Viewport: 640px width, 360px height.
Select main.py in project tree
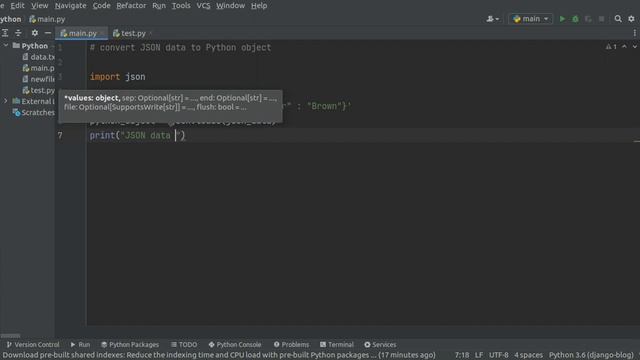38,68
